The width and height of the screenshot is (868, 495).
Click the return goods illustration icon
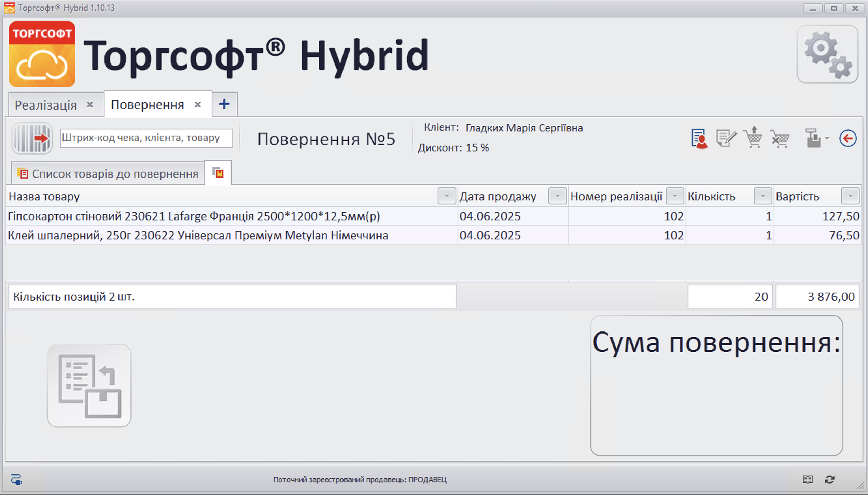(x=89, y=386)
